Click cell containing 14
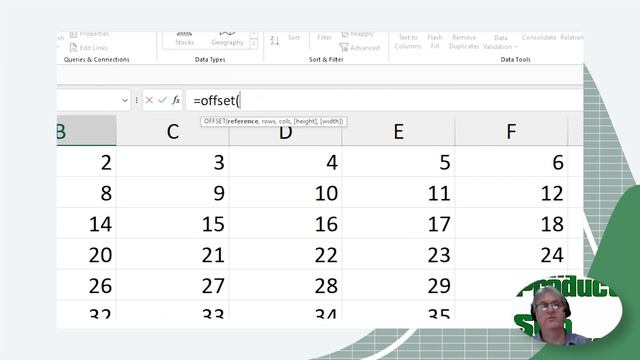The height and width of the screenshot is (360, 640). [x=87, y=223]
